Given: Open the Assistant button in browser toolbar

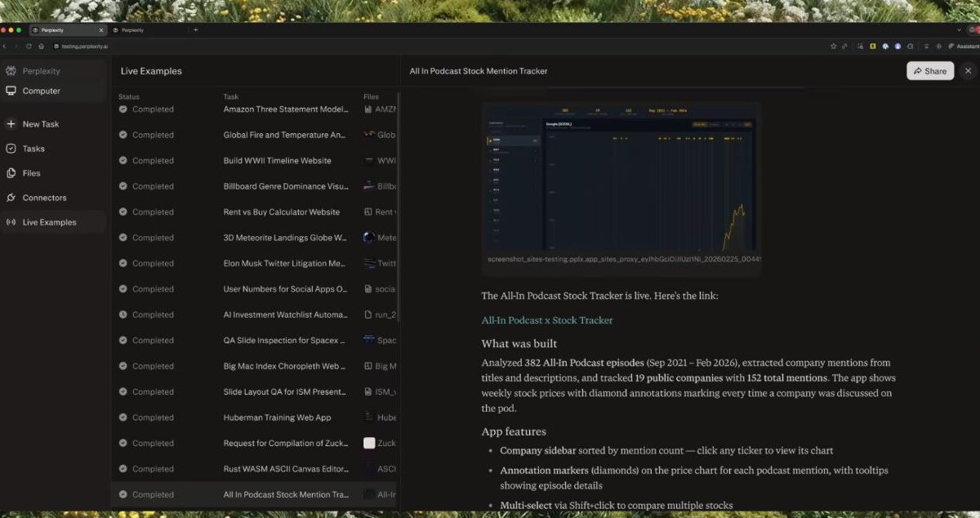Looking at the screenshot, I should tap(963, 46).
